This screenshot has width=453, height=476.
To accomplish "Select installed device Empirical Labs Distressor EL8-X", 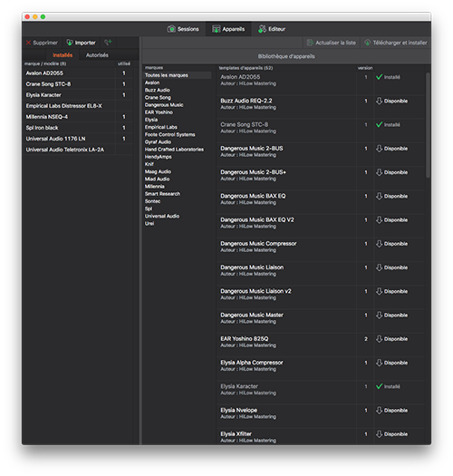I will tap(78, 106).
